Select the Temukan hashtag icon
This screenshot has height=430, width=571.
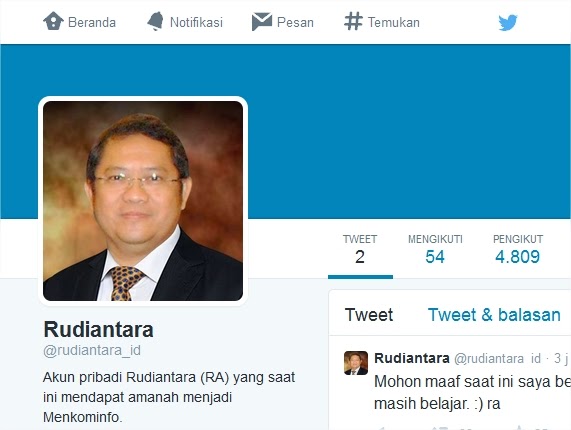coord(353,21)
